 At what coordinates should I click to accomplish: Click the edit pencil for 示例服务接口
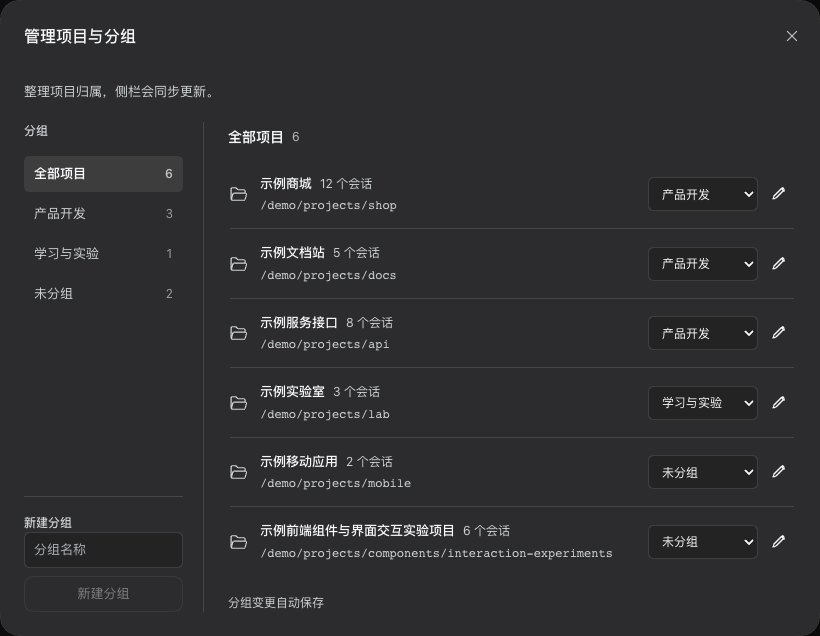click(778, 333)
